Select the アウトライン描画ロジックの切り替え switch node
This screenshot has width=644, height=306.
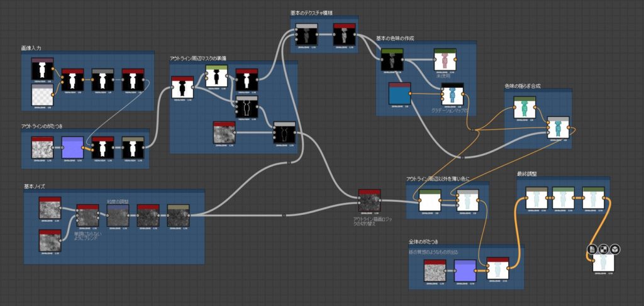[x=369, y=201]
